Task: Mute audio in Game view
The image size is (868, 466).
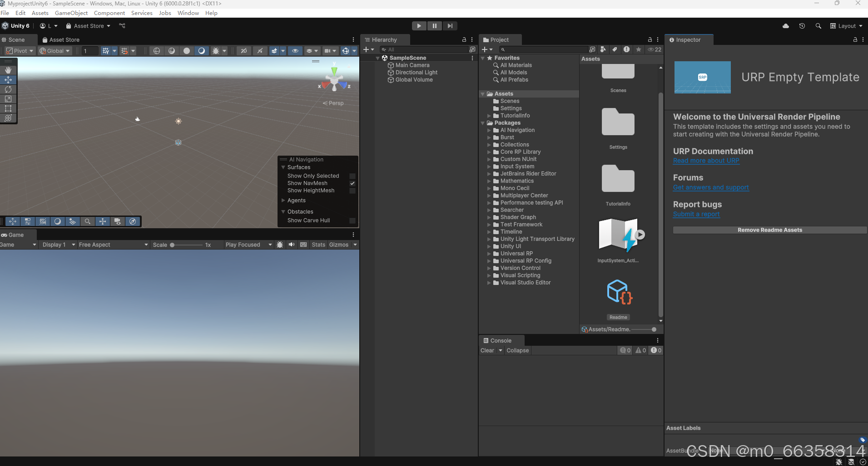Action: pos(292,245)
